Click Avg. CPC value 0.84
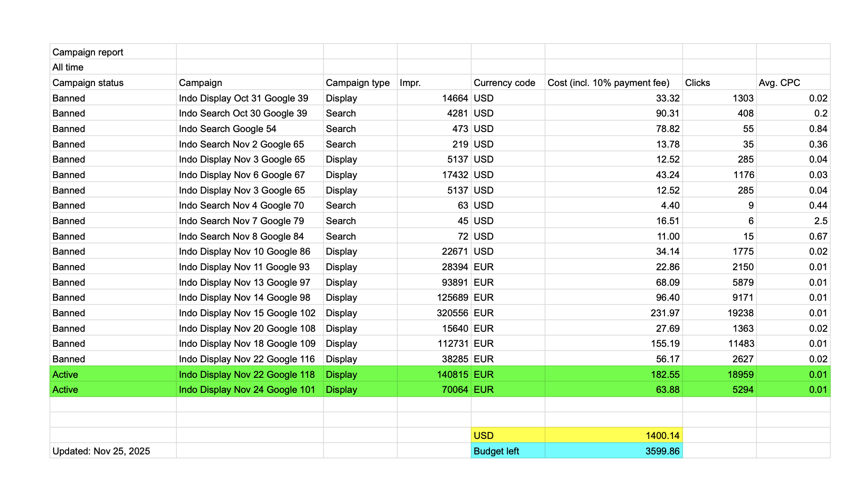The width and height of the screenshot is (868, 500). (x=793, y=129)
